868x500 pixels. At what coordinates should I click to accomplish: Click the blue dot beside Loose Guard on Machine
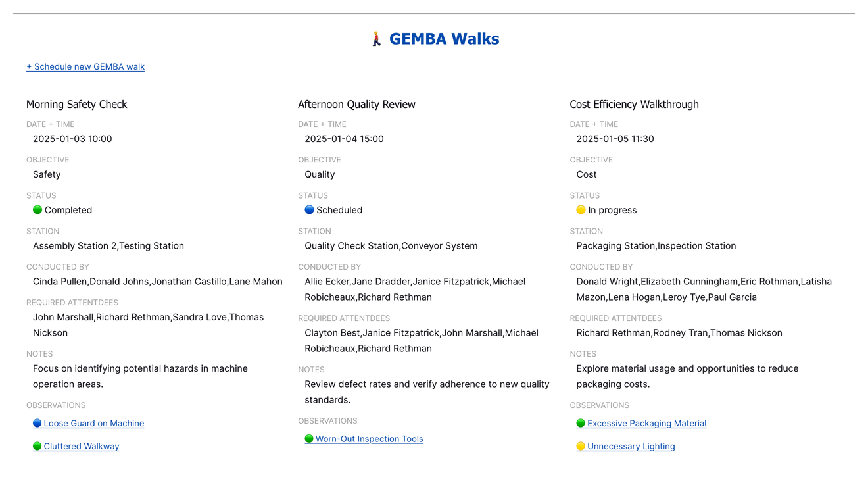pyautogui.click(x=37, y=424)
